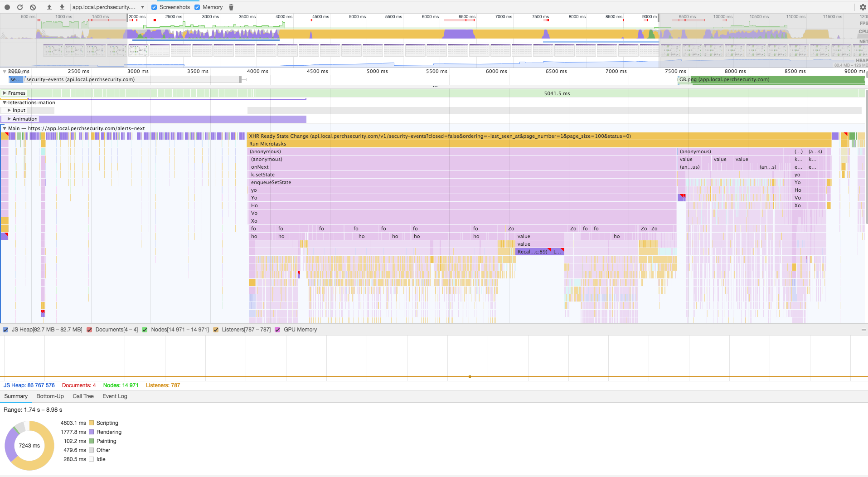Click the Rendering purple legend swatch
The image size is (868, 477).
[x=92, y=432]
